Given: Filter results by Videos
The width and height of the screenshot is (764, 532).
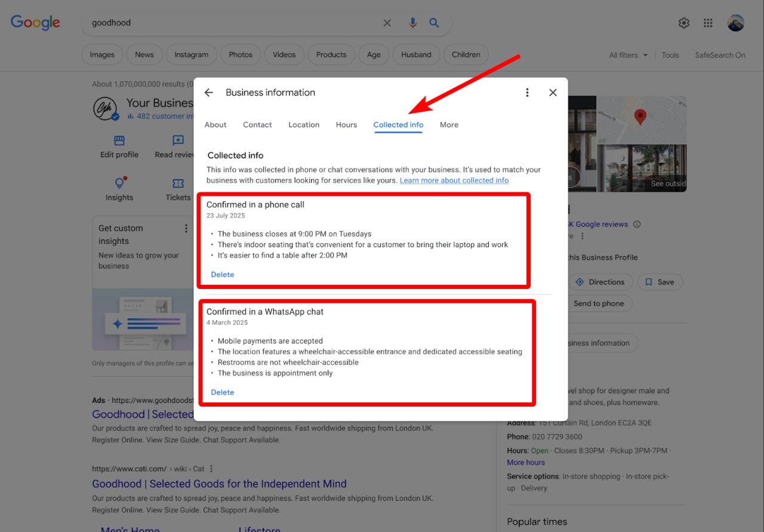Looking at the screenshot, I should (x=284, y=54).
